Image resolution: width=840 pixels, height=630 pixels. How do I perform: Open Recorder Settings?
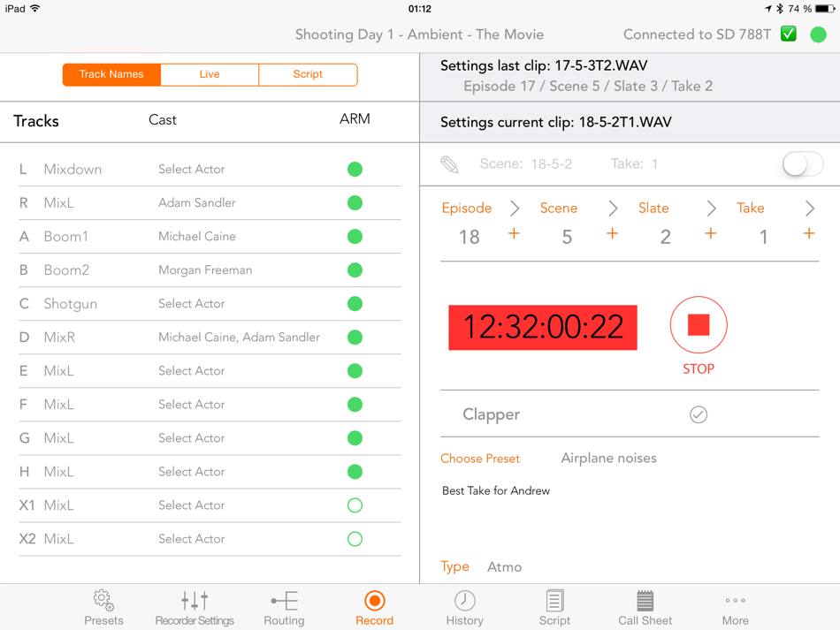click(194, 608)
